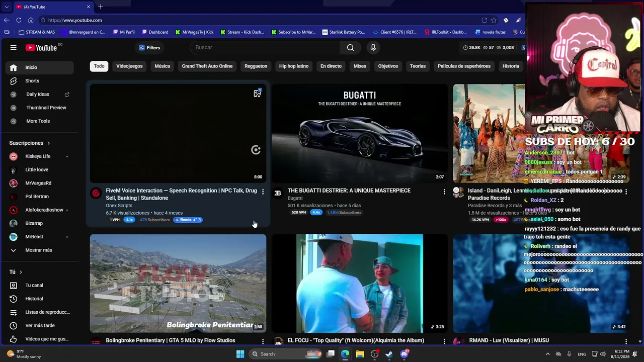Screen dimensions: 644x362
Task: Open the Bolingbroke Penitentiary video thumbnail
Action: click(178, 284)
